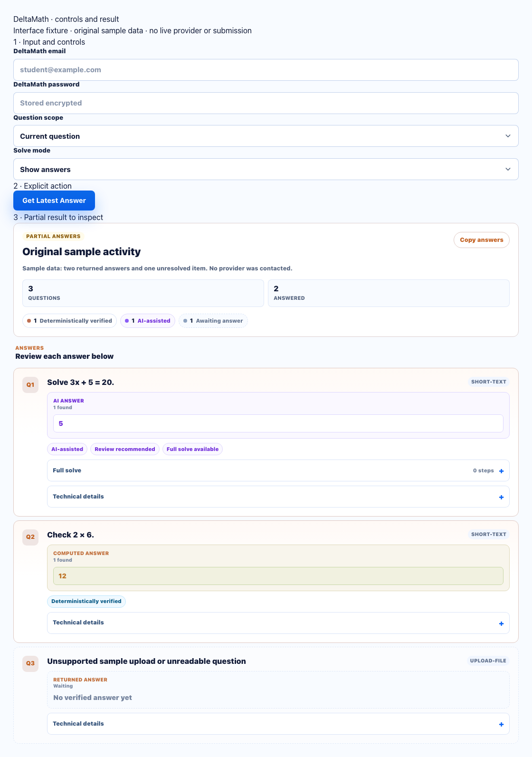This screenshot has height=757, width=532.
Task: Click 'No verified answer yet' text
Action: tap(93, 698)
